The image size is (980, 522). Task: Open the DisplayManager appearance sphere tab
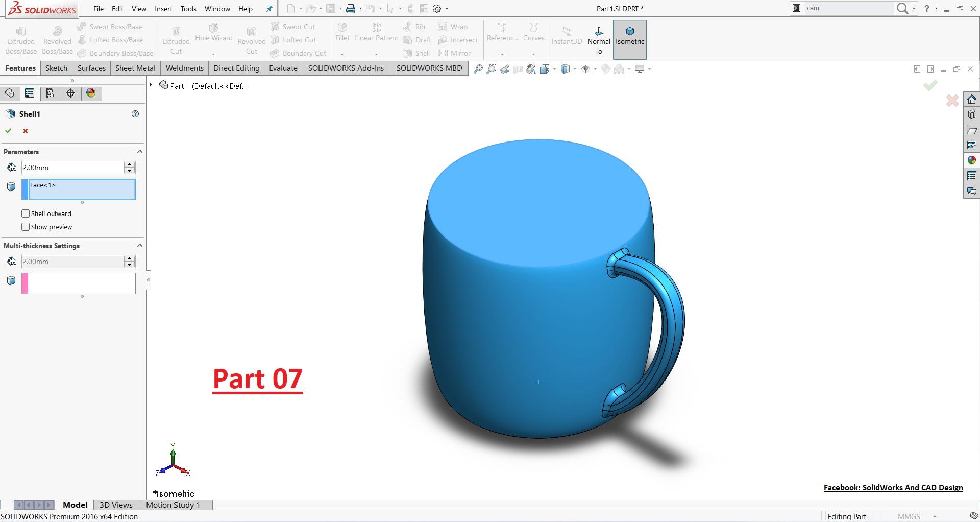tap(91, 93)
